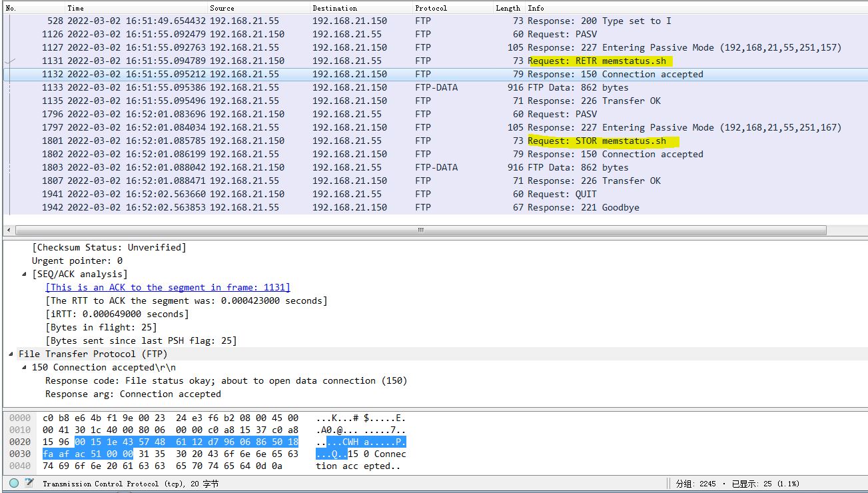Screen dimensions: 868x493
Task: Sort by the Protocol column header
Action: pyautogui.click(x=452, y=8)
